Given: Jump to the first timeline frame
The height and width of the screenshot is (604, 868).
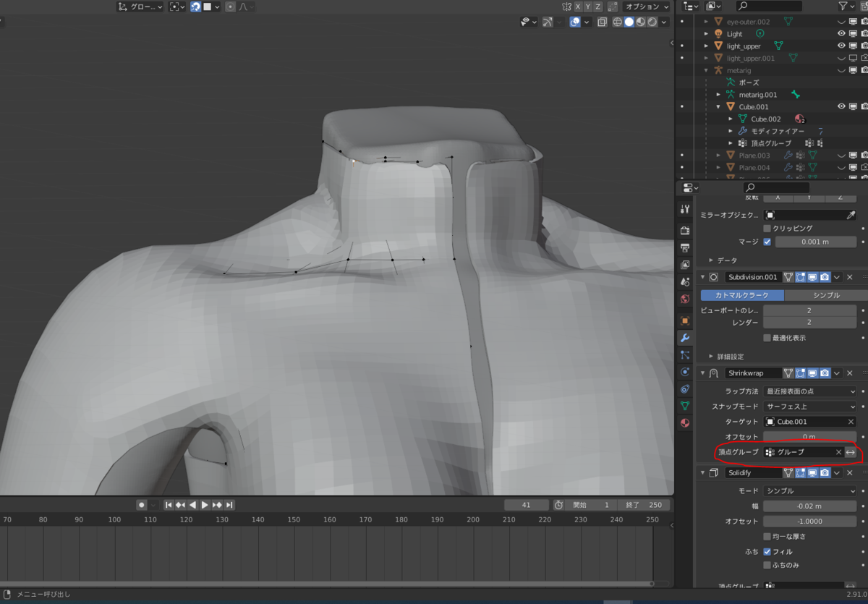Looking at the screenshot, I should click(x=169, y=505).
